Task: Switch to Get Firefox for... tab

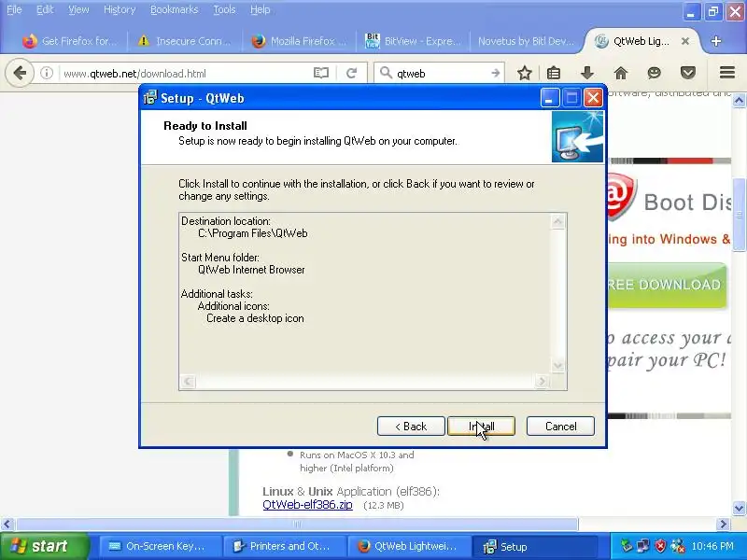Action: (69, 41)
